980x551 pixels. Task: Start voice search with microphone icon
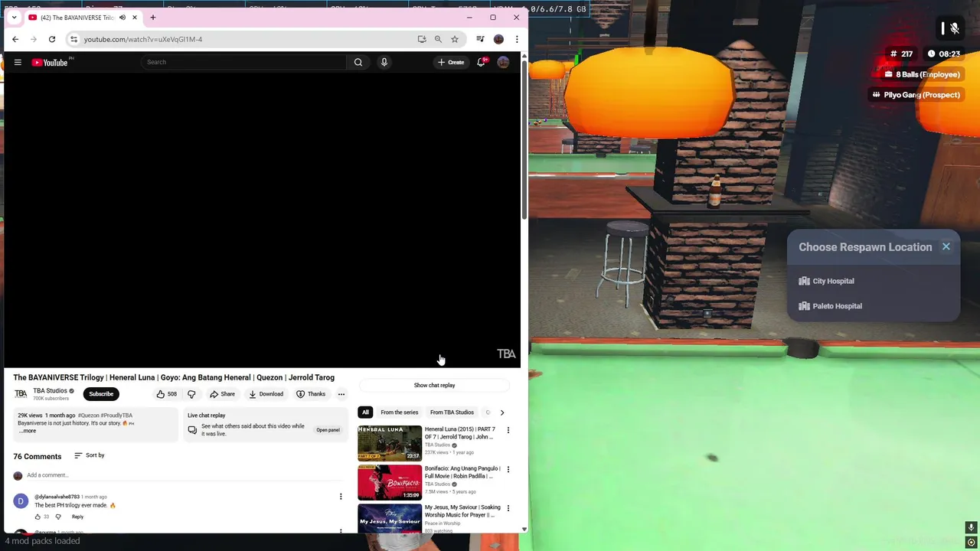384,62
